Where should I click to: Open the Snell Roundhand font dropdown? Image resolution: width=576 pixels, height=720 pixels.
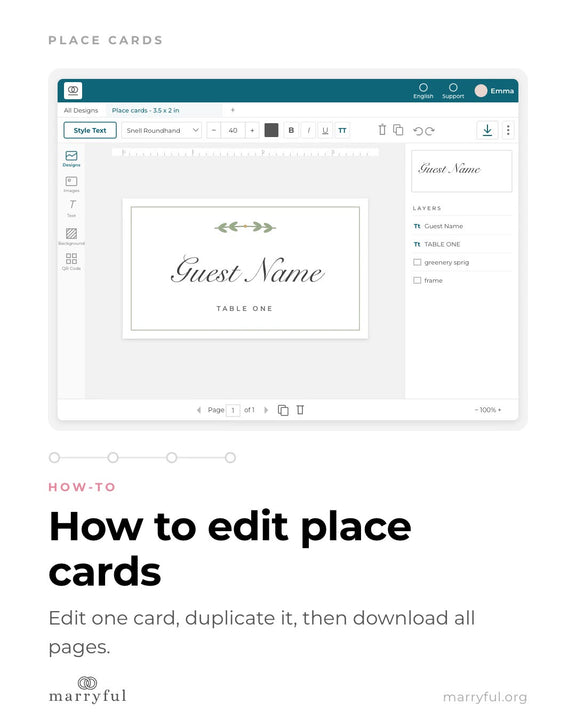coord(161,130)
